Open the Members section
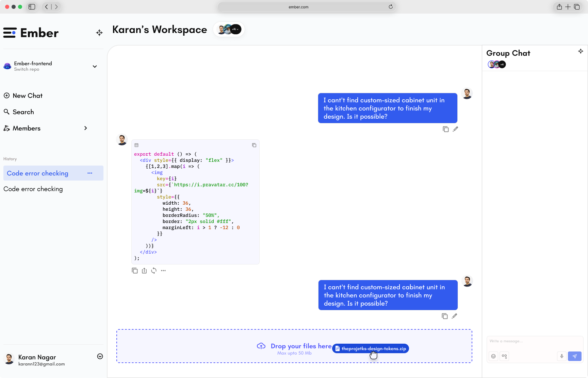588x378 pixels. coord(22,128)
